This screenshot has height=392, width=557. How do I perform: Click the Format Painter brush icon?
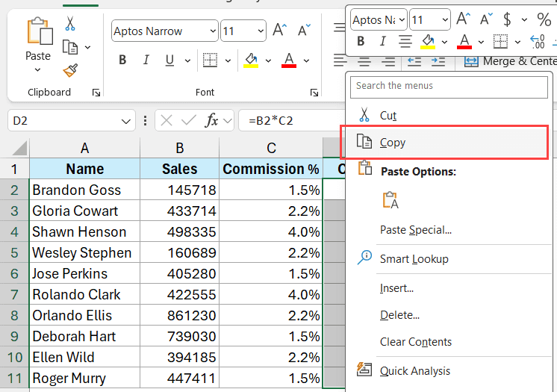click(x=70, y=70)
